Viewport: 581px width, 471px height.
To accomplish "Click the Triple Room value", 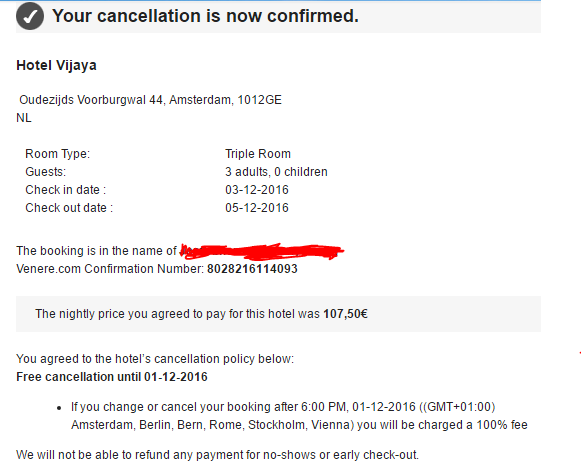I will tap(258, 154).
